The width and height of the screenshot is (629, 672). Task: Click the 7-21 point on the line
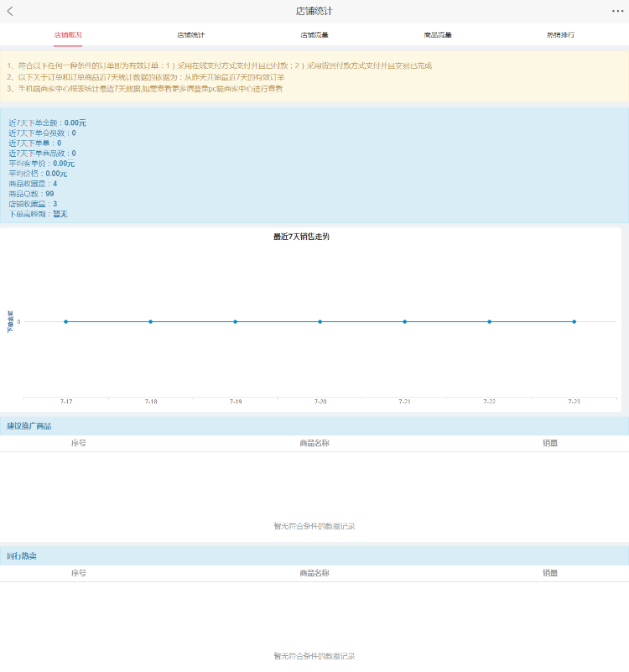click(405, 321)
